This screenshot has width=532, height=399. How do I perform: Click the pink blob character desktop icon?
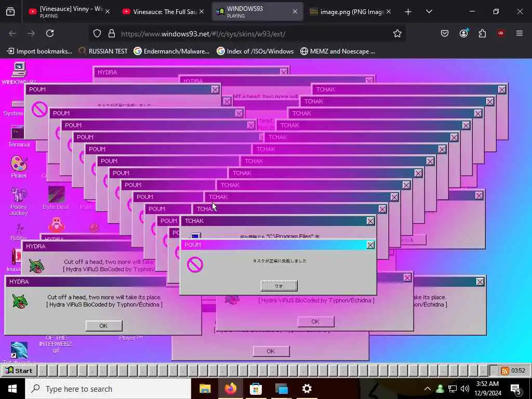57,224
